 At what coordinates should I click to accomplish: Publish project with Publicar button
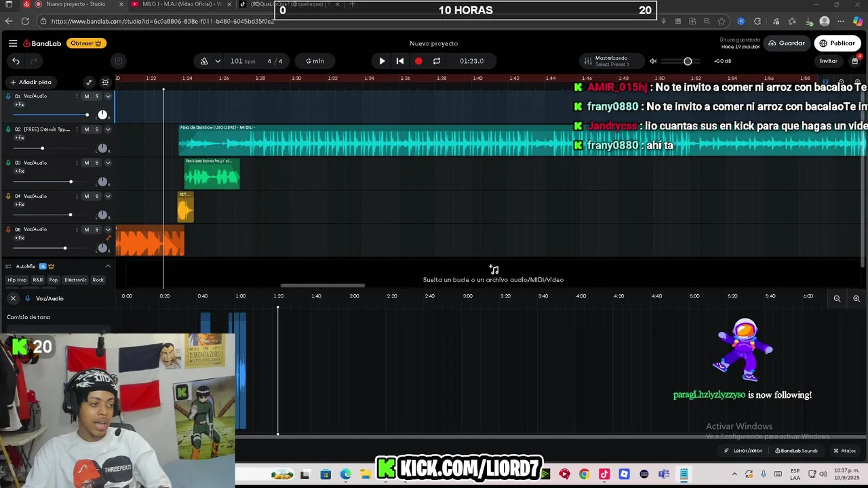(837, 43)
